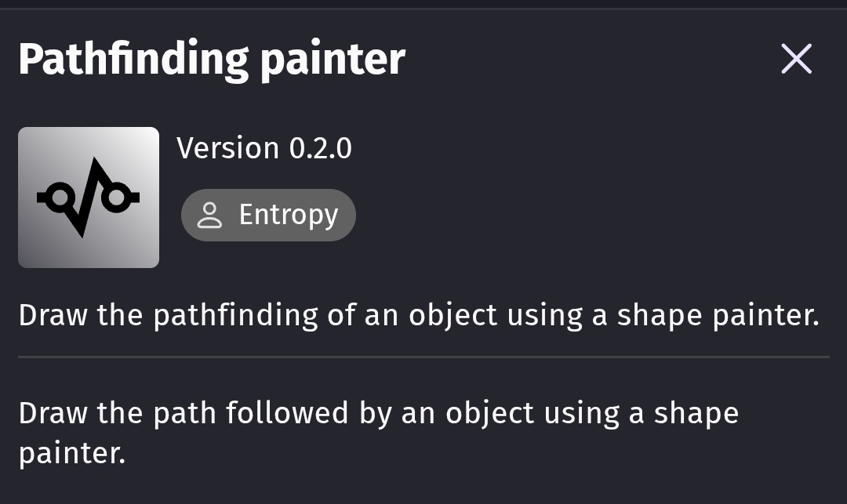Click the horizontal divider between descriptions

(x=423, y=357)
